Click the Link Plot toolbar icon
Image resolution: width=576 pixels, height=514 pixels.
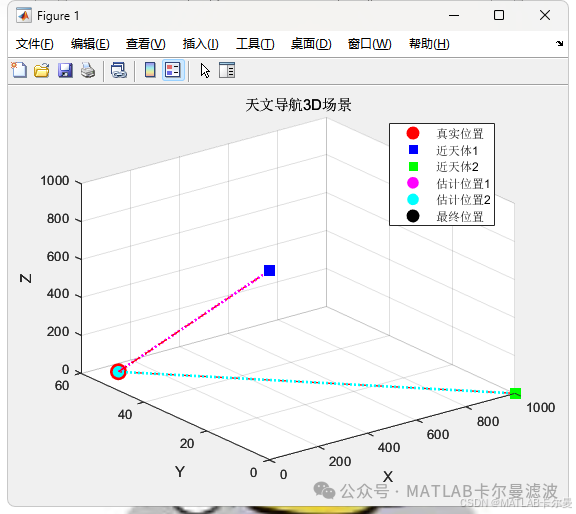pyautogui.click(x=119, y=70)
